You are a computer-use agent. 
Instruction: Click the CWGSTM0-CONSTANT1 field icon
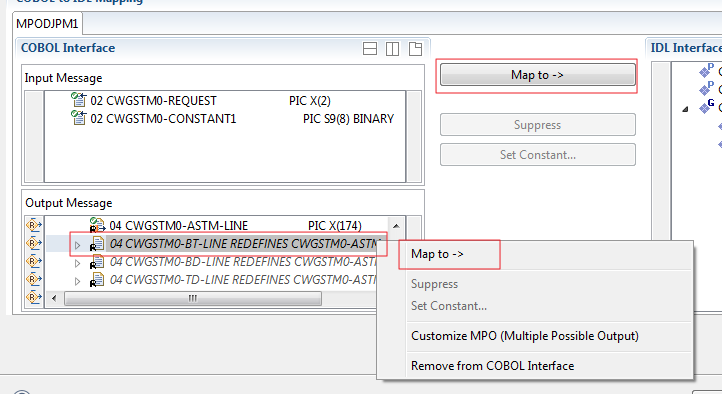79,117
